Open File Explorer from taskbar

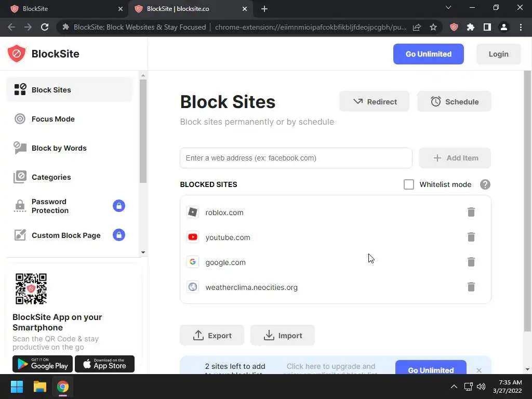coord(39,387)
